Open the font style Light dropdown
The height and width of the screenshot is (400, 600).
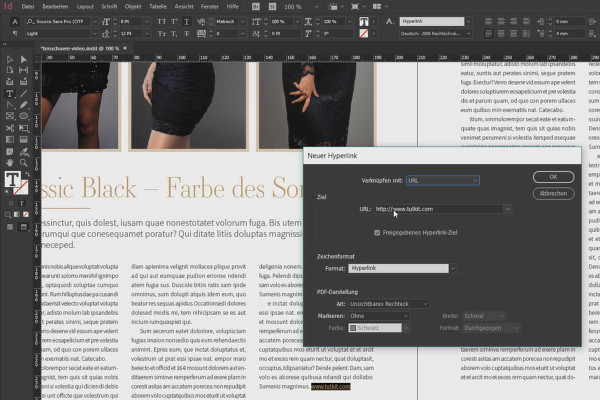point(94,34)
